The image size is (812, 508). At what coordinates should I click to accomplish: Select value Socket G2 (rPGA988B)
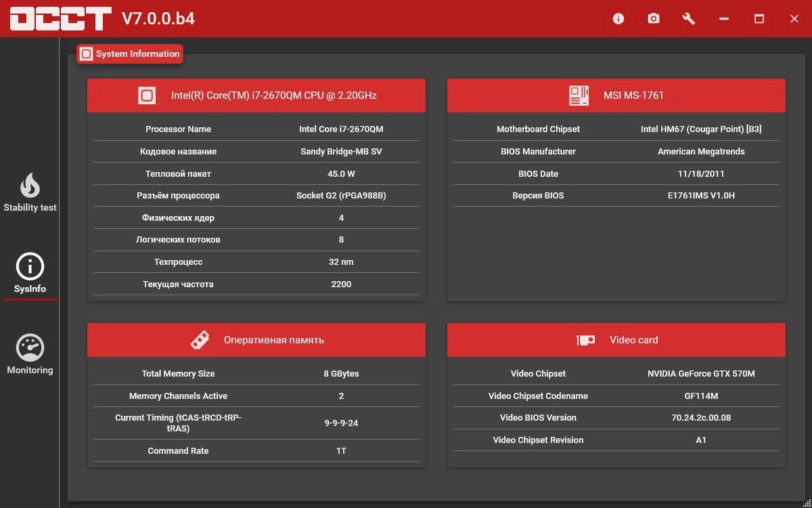[x=341, y=195]
